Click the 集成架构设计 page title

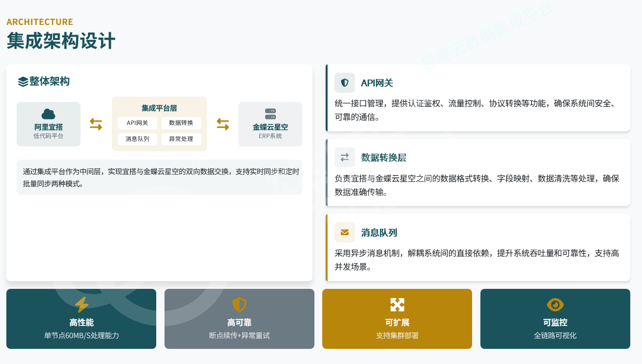pos(61,41)
